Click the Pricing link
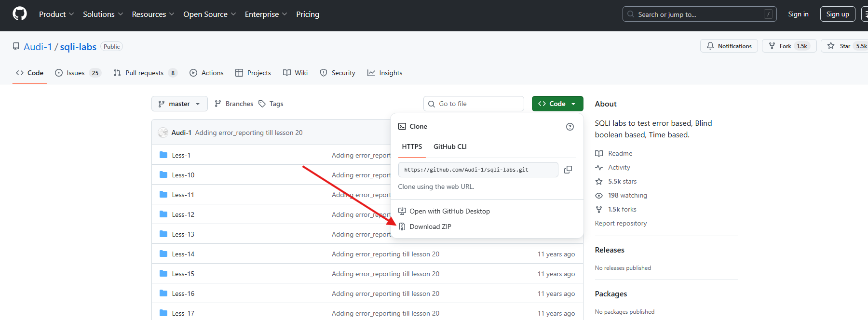 (x=308, y=14)
